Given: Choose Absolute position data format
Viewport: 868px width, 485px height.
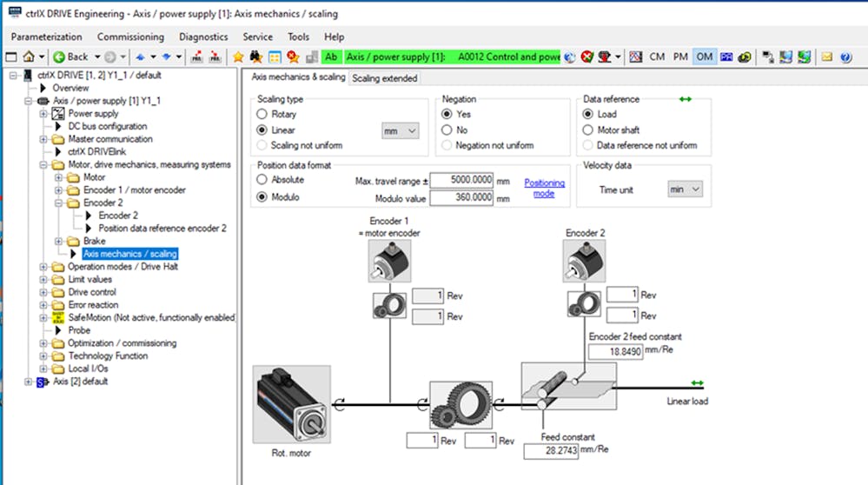Looking at the screenshot, I should point(262,179).
